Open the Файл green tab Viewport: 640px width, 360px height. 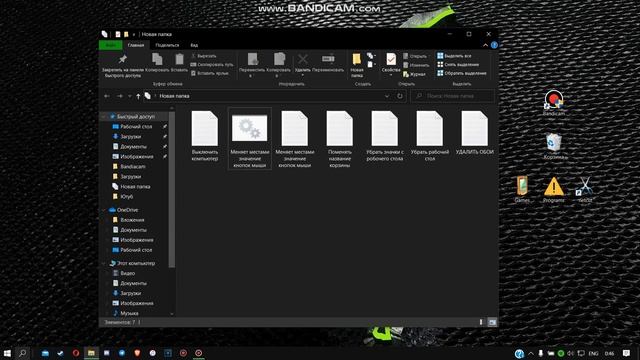click(x=111, y=45)
